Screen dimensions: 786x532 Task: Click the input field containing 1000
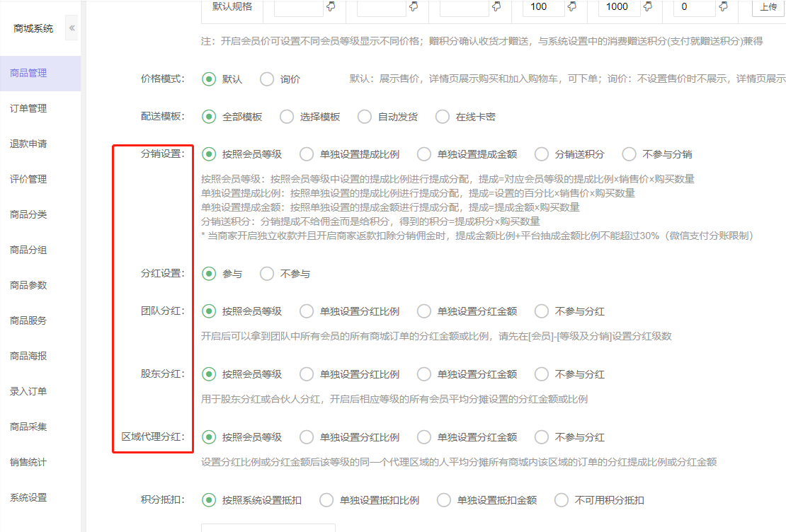617,6
